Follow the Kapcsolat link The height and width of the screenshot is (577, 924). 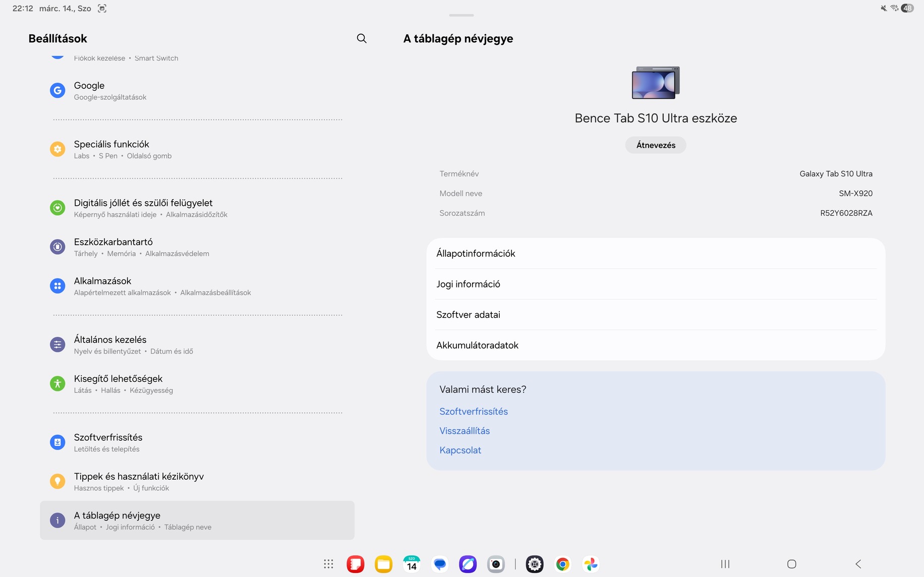pyautogui.click(x=460, y=450)
